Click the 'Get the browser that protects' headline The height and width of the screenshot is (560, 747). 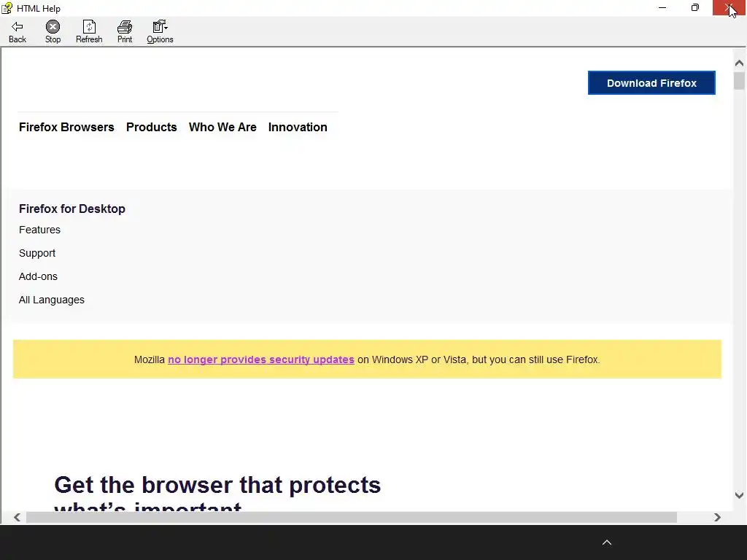point(217,485)
